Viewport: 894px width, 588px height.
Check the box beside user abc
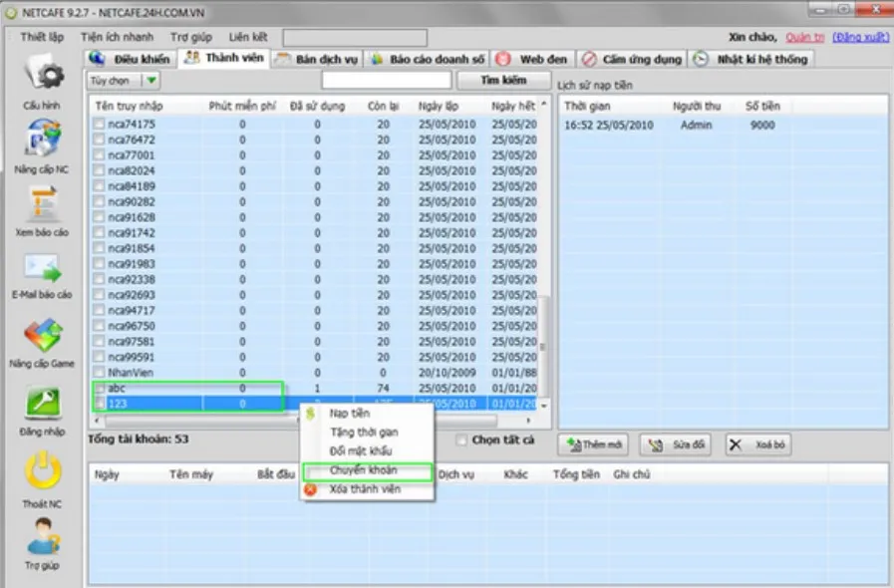click(x=99, y=388)
